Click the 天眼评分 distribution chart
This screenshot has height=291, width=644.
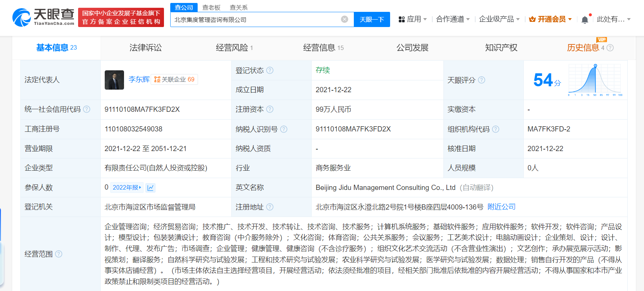[x=595, y=80]
